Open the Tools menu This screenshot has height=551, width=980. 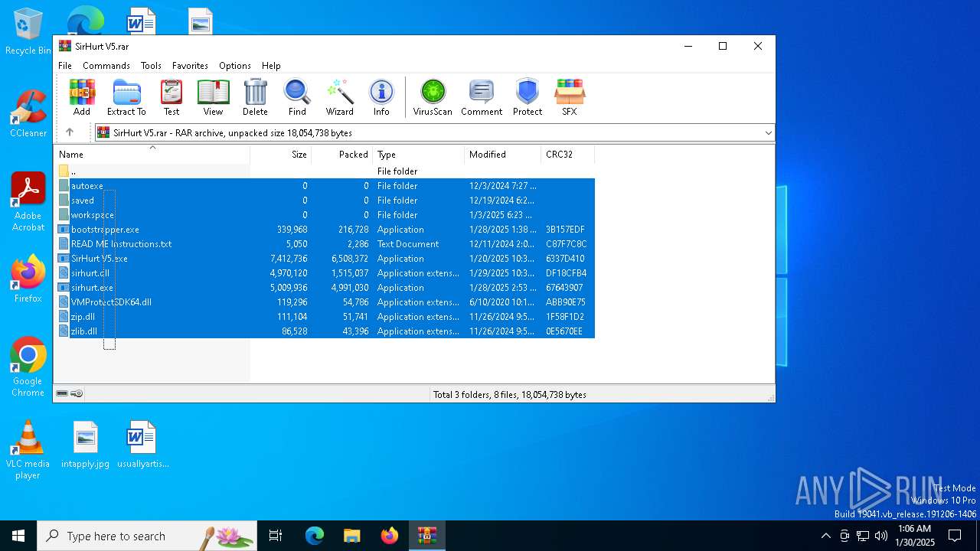click(x=151, y=66)
